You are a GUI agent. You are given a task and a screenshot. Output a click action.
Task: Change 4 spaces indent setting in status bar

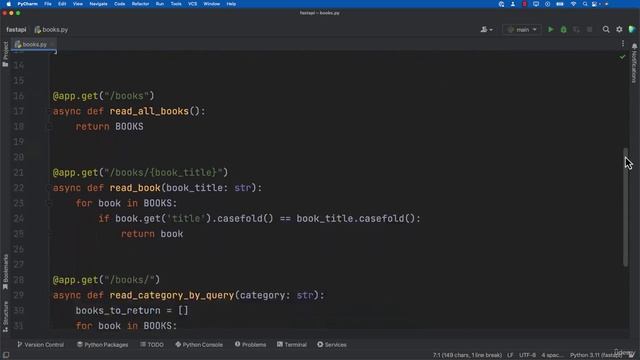(x=552, y=355)
